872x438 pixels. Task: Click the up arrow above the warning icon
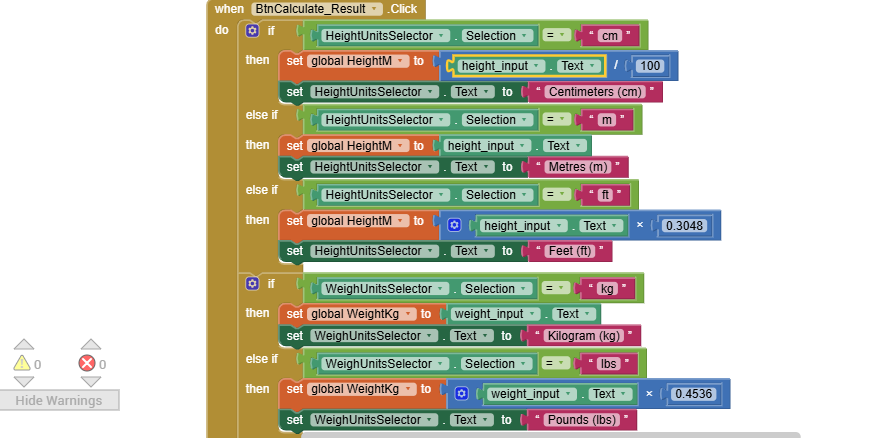click(23, 345)
